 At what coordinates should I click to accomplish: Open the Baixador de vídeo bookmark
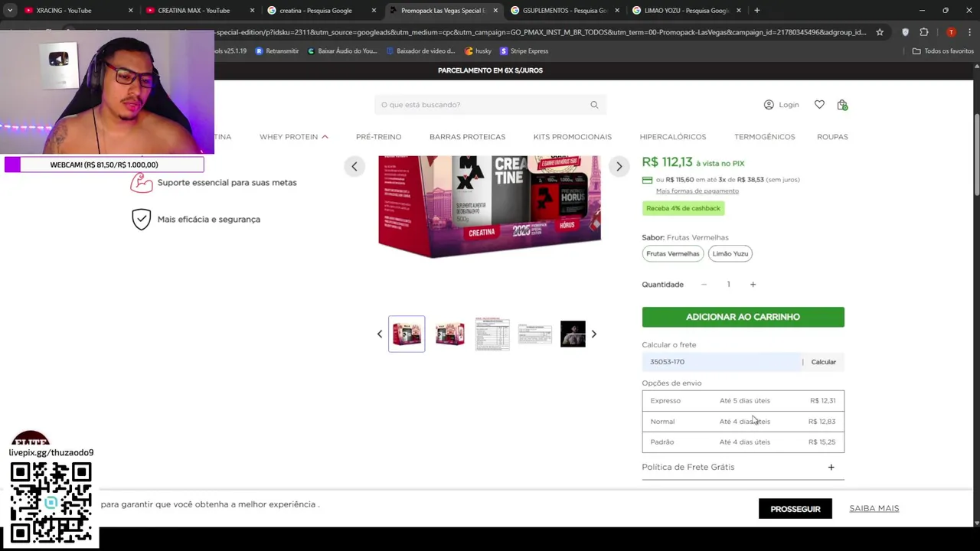[420, 51]
